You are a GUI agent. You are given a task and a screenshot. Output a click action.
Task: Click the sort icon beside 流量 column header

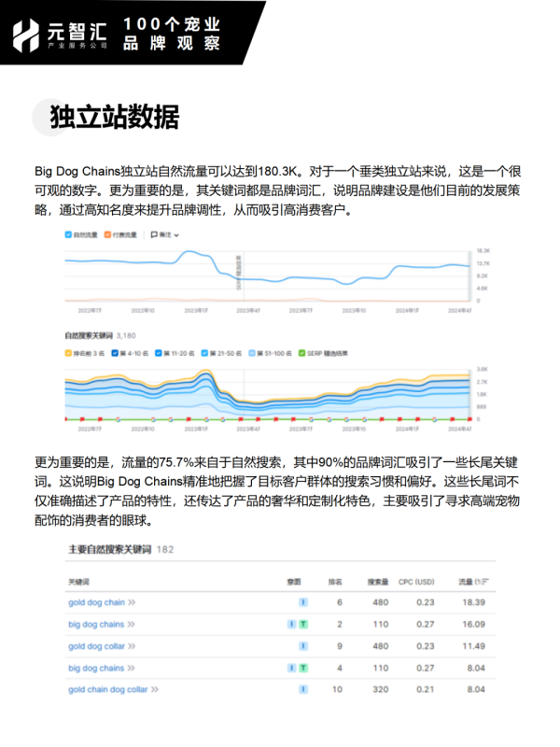pyautogui.click(x=484, y=582)
